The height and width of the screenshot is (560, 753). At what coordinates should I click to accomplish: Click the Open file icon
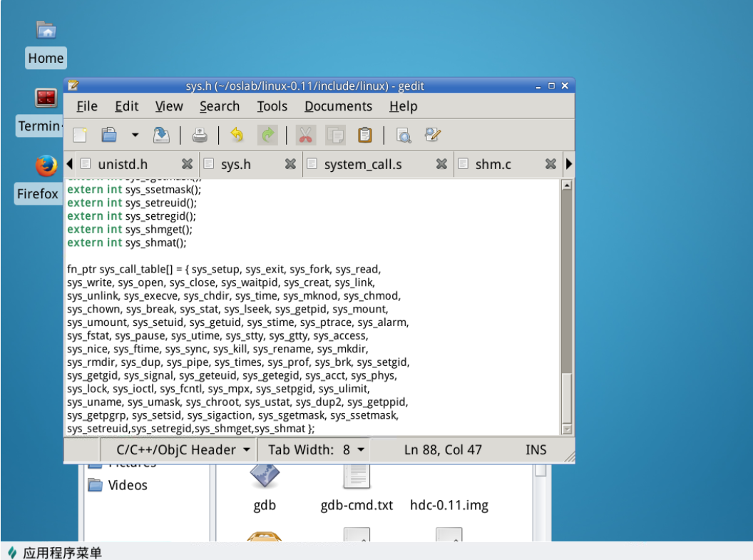tap(109, 135)
